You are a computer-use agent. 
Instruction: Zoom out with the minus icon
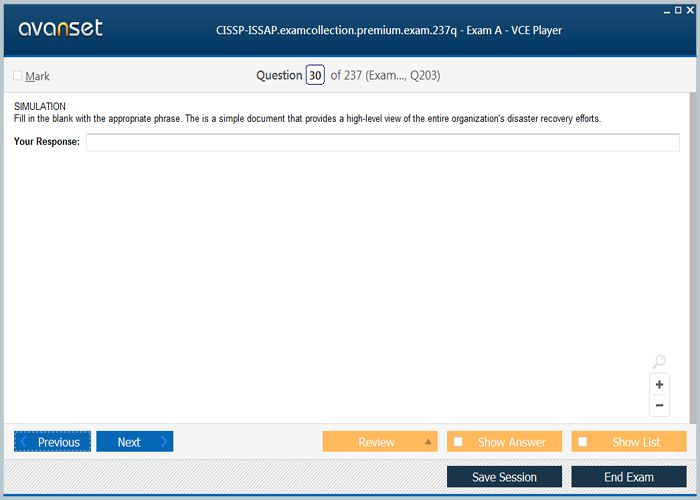point(659,405)
